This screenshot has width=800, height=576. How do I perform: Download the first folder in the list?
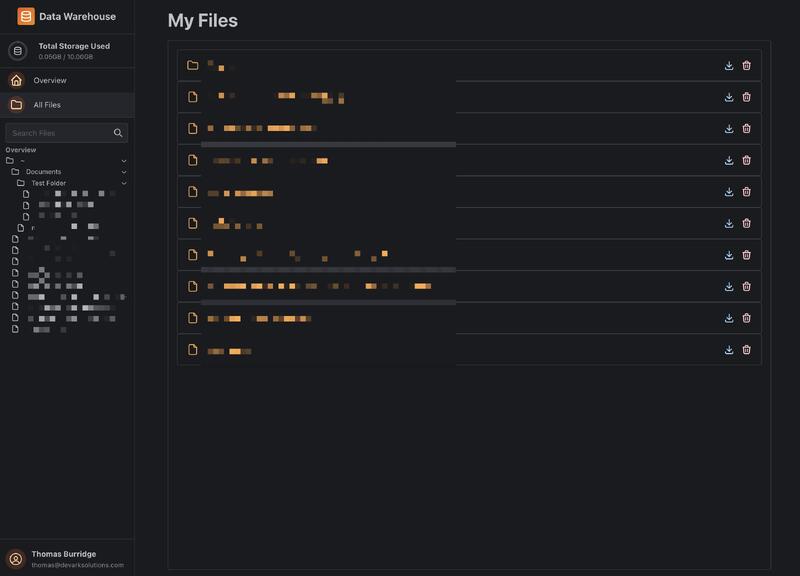[x=729, y=66]
